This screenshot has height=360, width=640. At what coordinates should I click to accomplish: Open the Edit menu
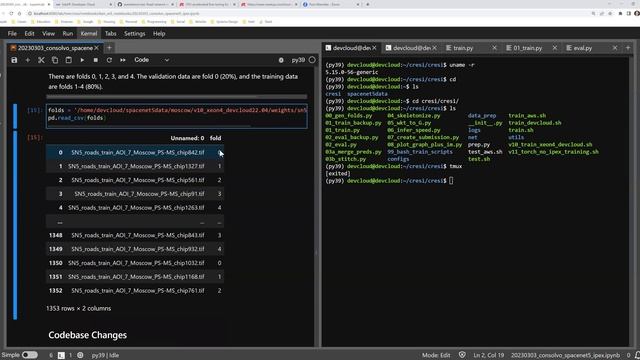pyautogui.click(x=29, y=33)
